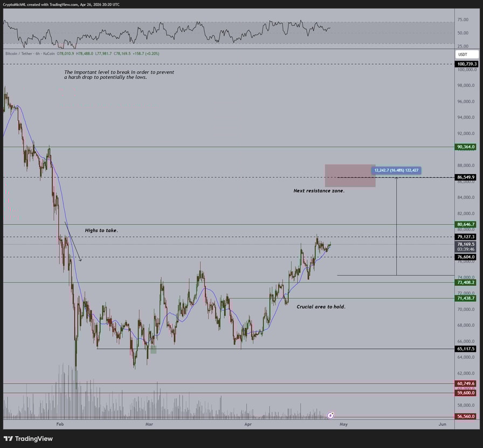Select the 'Crucial area to hold.' text note

tap(321, 307)
